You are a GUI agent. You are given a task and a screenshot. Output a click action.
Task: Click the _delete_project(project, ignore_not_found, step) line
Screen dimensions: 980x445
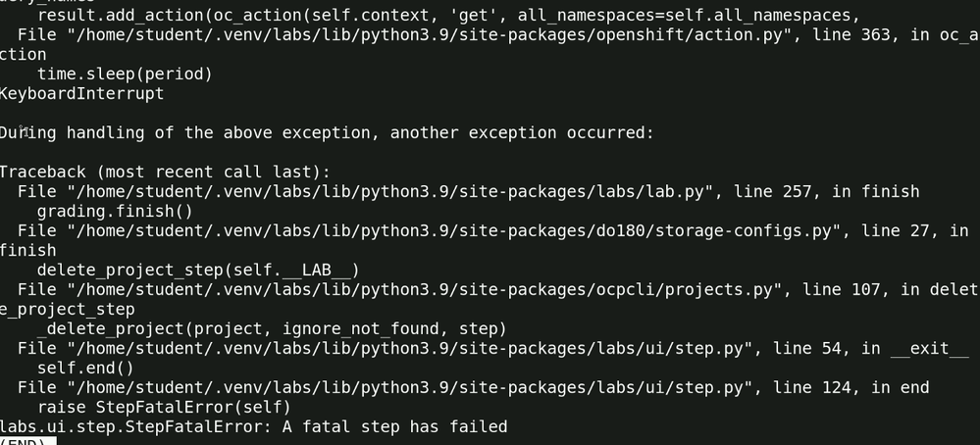click(272, 328)
